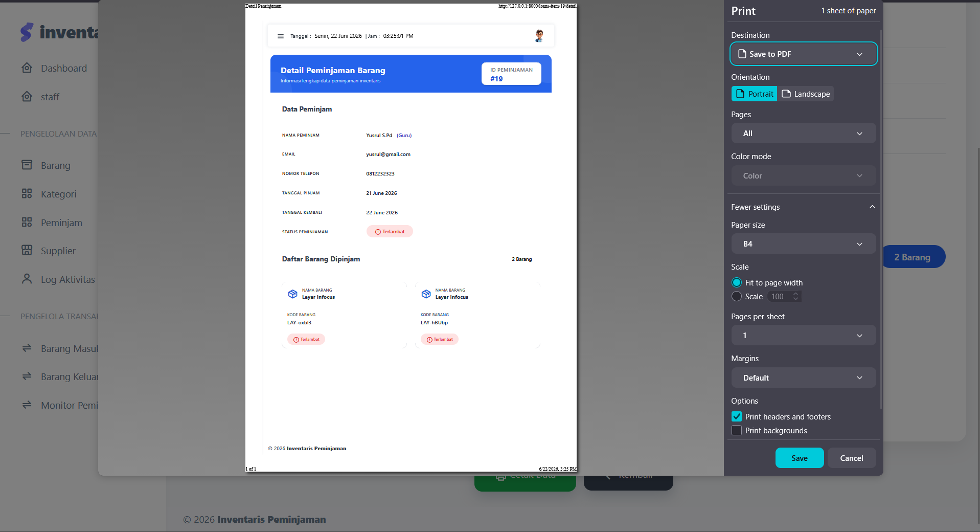This screenshot has height=532, width=980.
Task: Click the 2 Barang blue badge
Action: pyautogui.click(x=914, y=257)
